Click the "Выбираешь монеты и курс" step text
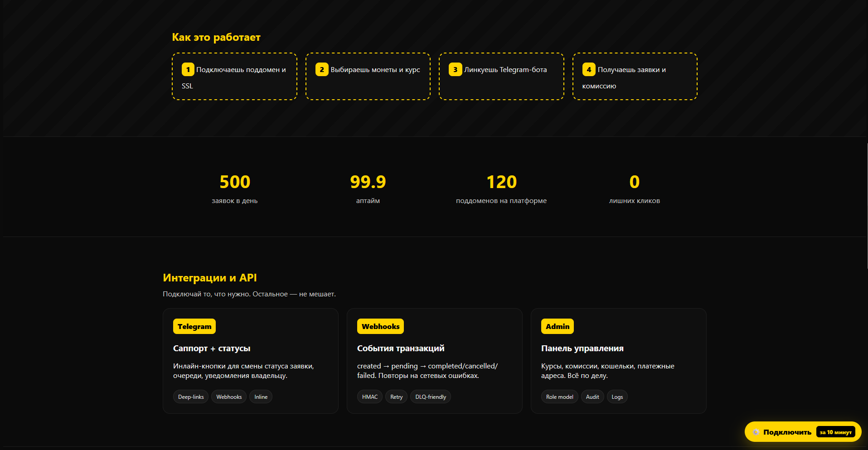This screenshot has width=868, height=450. [x=375, y=70]
